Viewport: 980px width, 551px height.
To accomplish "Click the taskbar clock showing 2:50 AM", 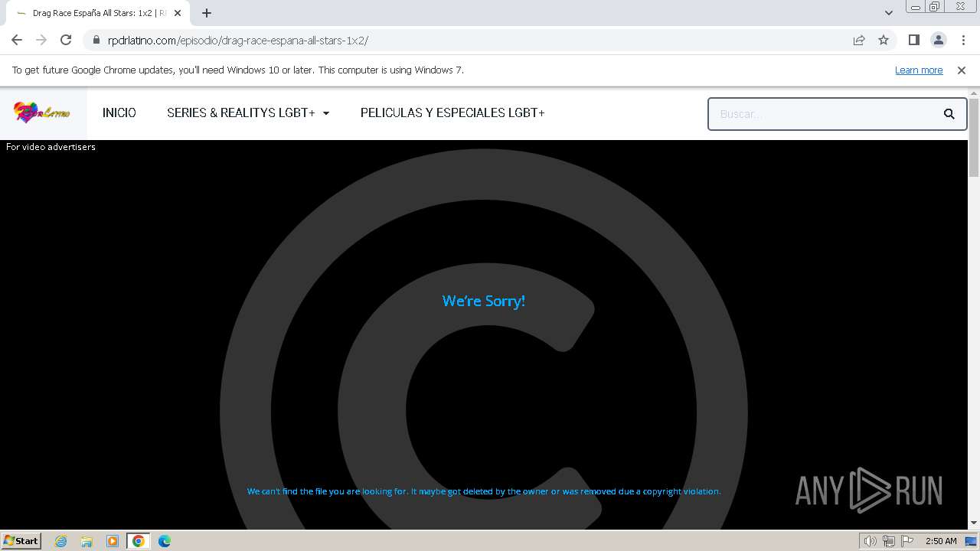I will pos(941,541).
